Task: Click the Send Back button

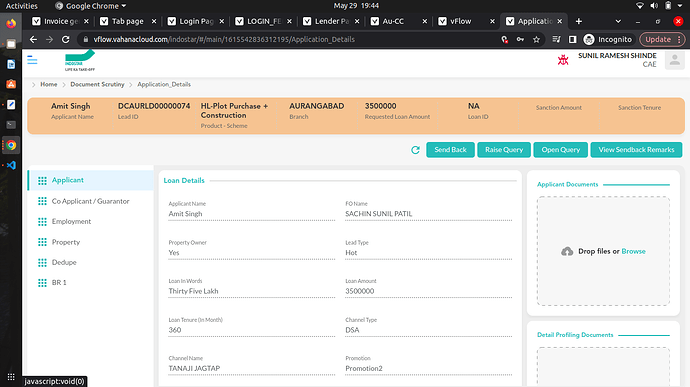Action: tap(450, 150)
